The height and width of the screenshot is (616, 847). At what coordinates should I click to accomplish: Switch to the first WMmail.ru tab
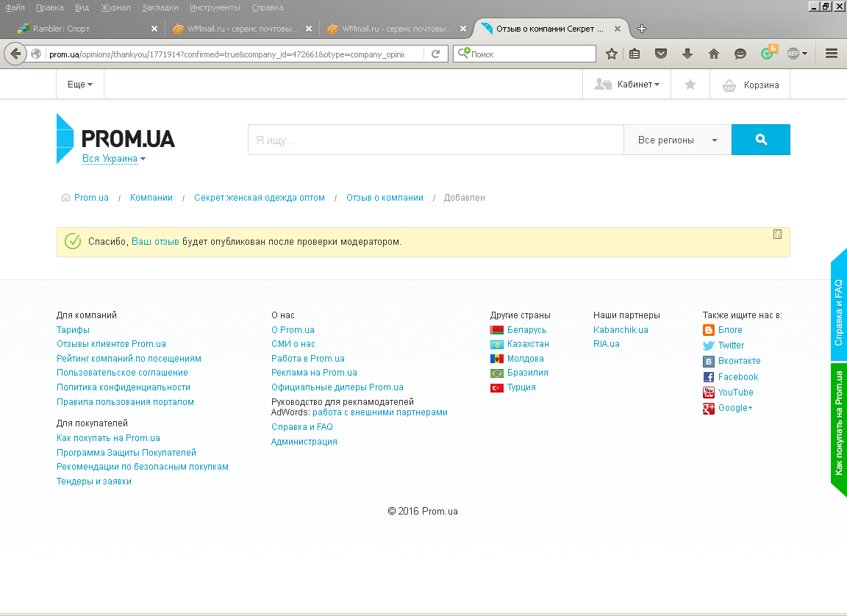pyautogui.click(x=243, y=29)
